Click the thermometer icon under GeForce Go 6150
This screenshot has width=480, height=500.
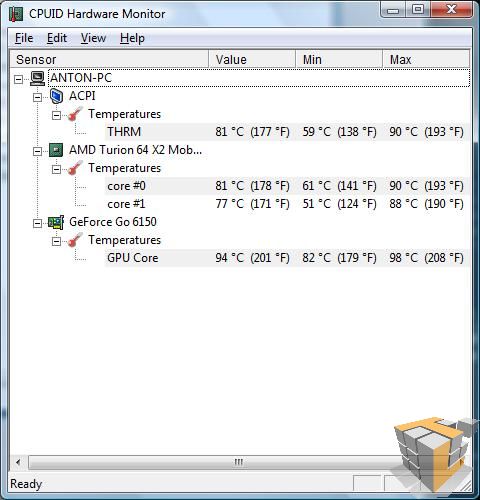(75, 240)
